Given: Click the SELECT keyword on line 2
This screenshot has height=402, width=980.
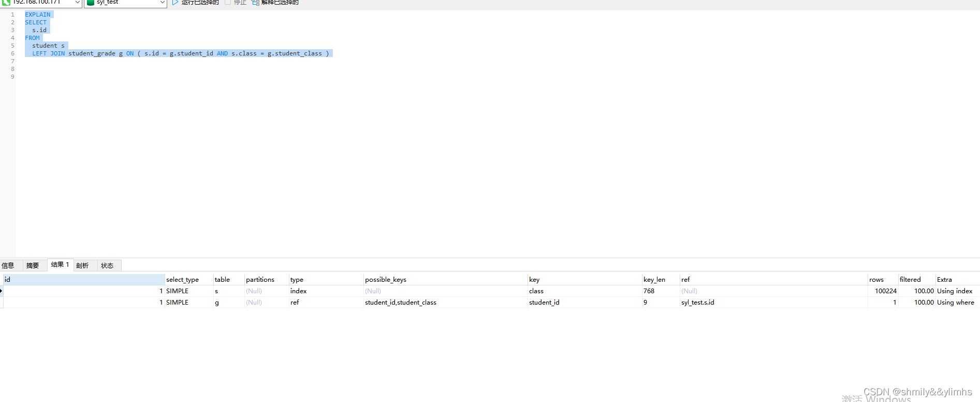Looking at the screenshot, I should pyautogui.click(x=36, y=22).
